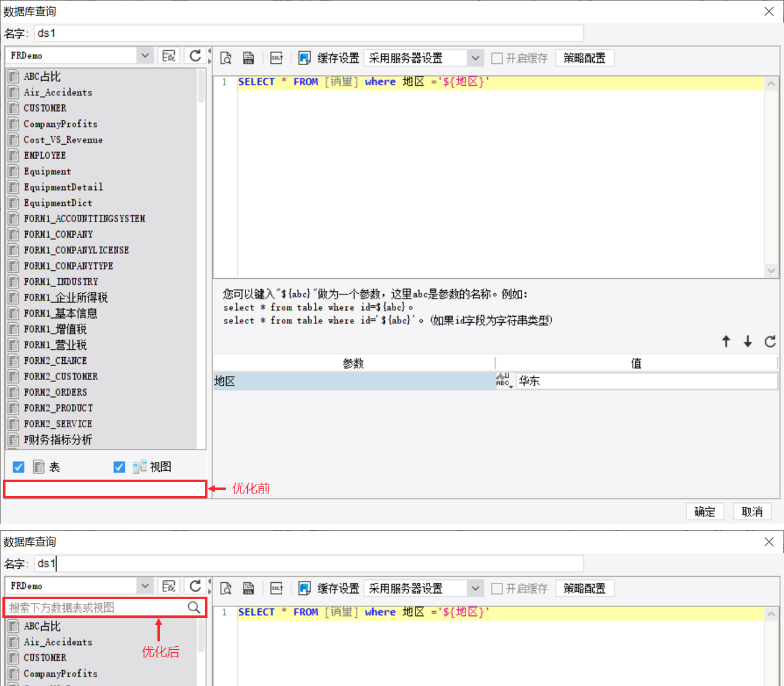Confirm with the 确定 button
The height and width of the screenshot is (686, 784).
(705, 512)
